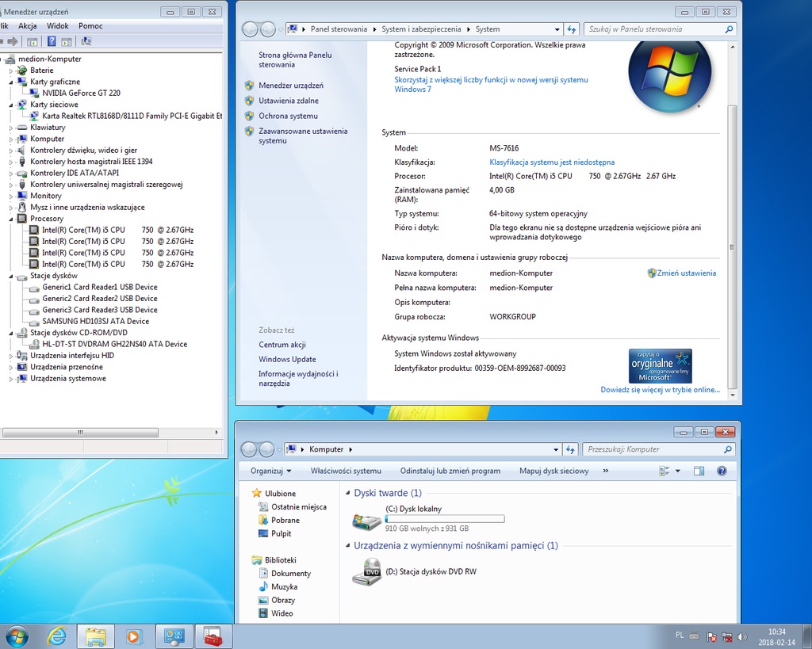Collapse the Karty sieciowe node
The image size is (812, 649).
(x=11, y=105)
